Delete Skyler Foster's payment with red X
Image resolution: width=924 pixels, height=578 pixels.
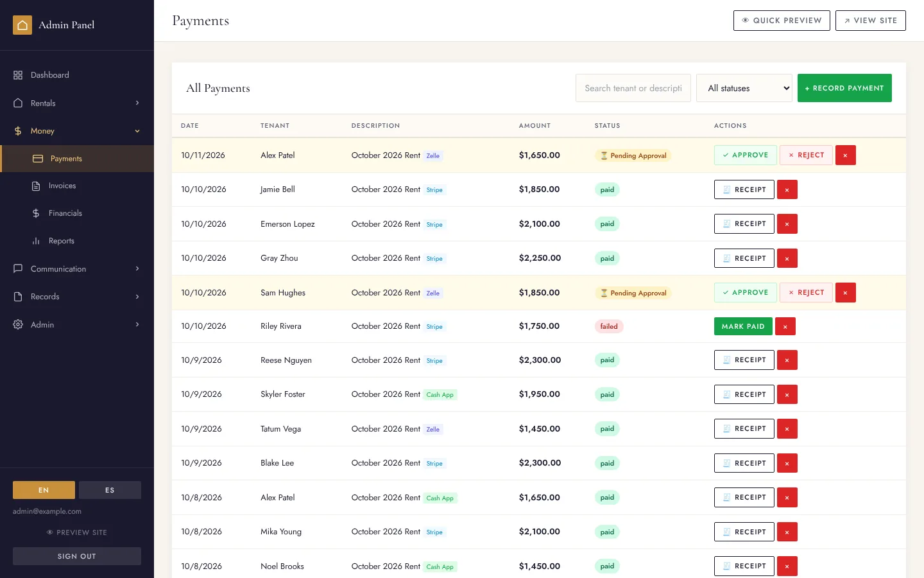(x=787, y=394)
